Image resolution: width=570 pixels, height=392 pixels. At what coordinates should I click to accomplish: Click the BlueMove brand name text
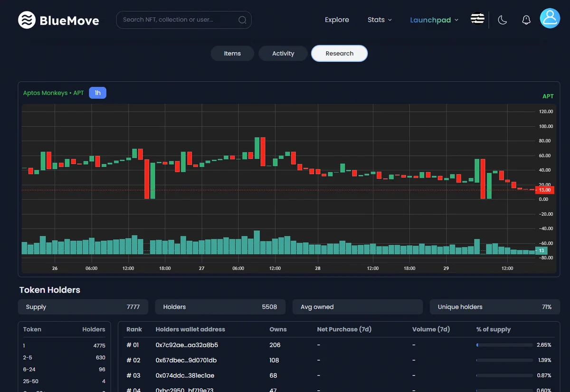tap(69, 20)
